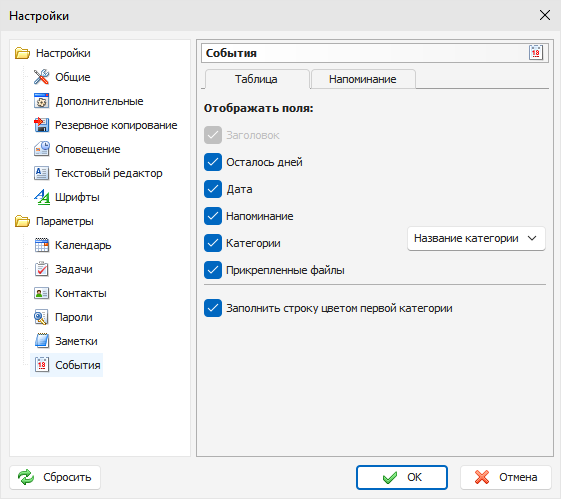The width and height of the screenshot is (561, 499).
Task: Open the Шрифты settings page
Action: click(77, 197)
